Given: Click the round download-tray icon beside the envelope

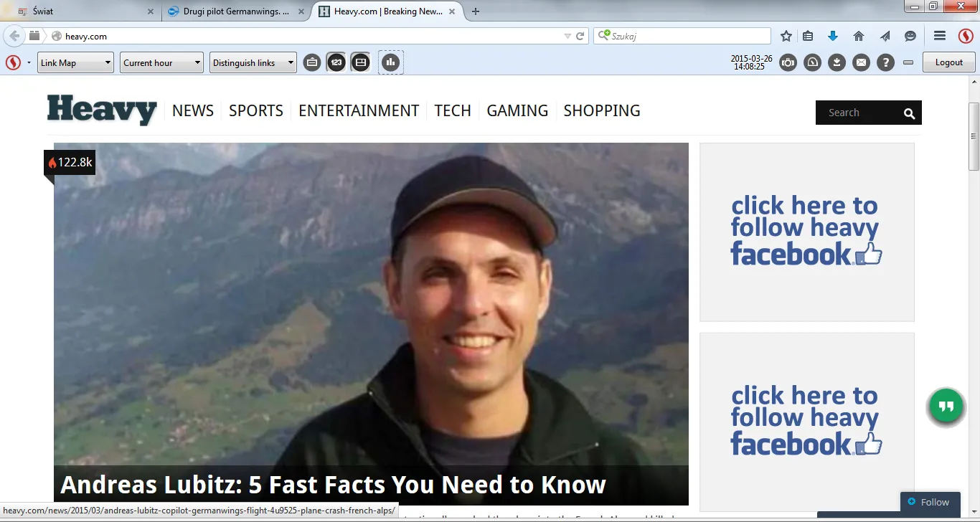Looking at the screenshot, I should pos(837,62).
